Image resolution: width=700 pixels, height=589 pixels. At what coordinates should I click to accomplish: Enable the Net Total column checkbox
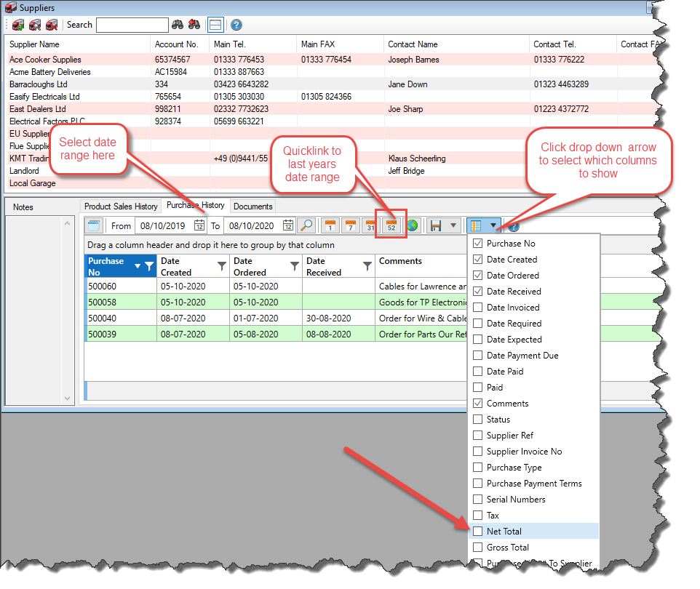pyautogui.click(x=478, y=532)
